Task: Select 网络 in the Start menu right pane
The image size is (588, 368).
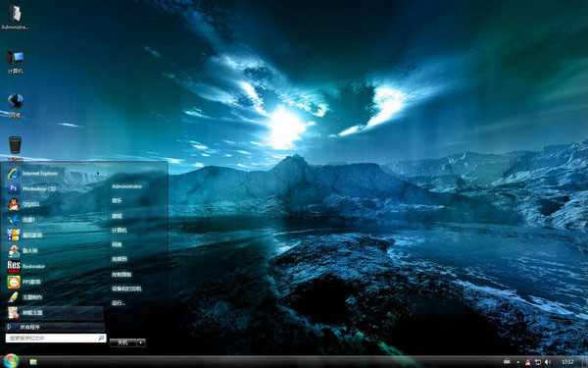Action: click(117, 244)
